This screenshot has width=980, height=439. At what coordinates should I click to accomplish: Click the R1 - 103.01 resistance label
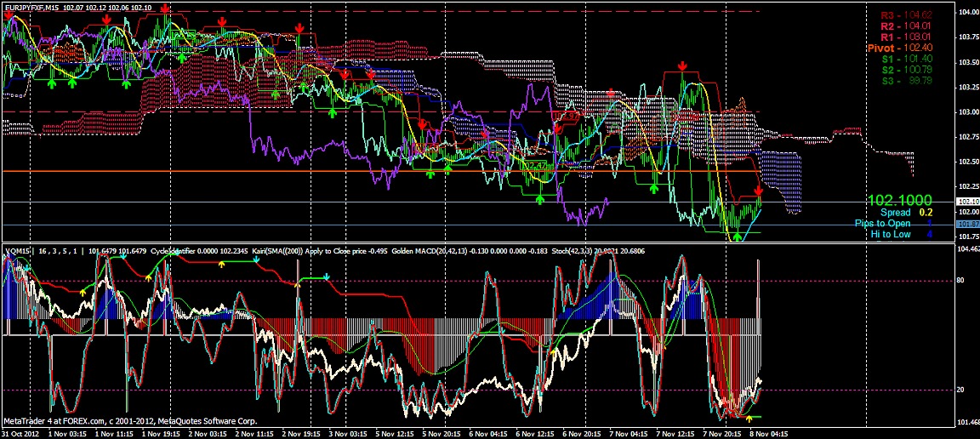coord(906,37)
